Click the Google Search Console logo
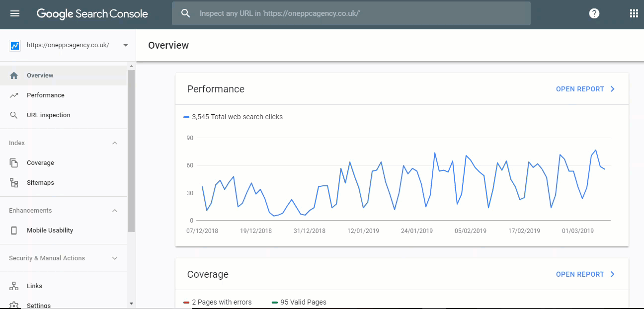Screen dimensions: 644x309 click(x=92, y=14)
